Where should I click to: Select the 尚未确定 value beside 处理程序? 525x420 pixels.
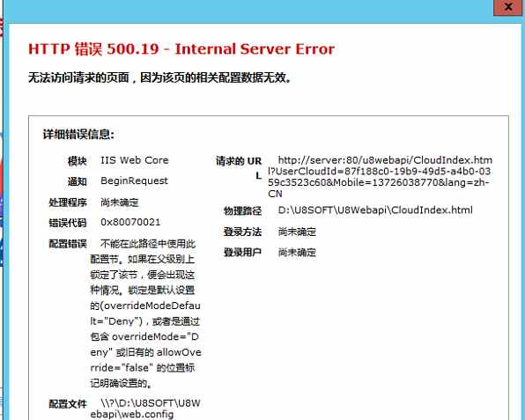[120, 203]
